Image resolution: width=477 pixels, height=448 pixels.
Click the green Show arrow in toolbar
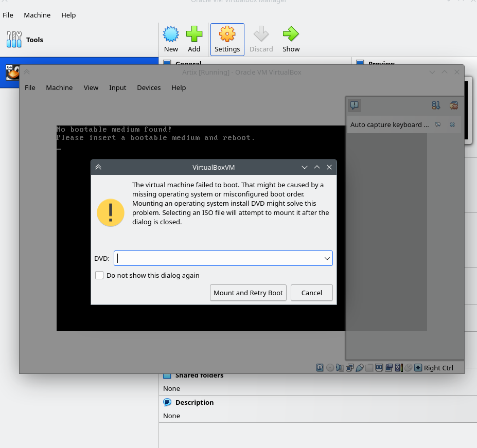291,34
